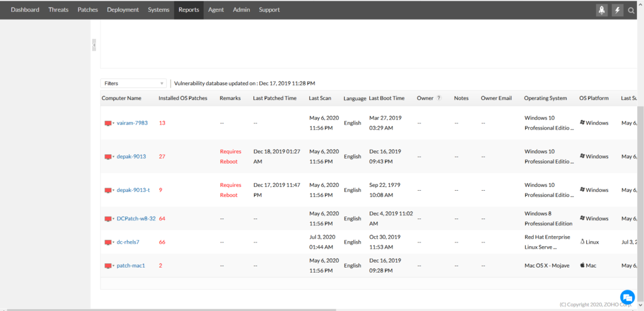Click the lightning bolt quick actions icon

click(x=617, y=10)
